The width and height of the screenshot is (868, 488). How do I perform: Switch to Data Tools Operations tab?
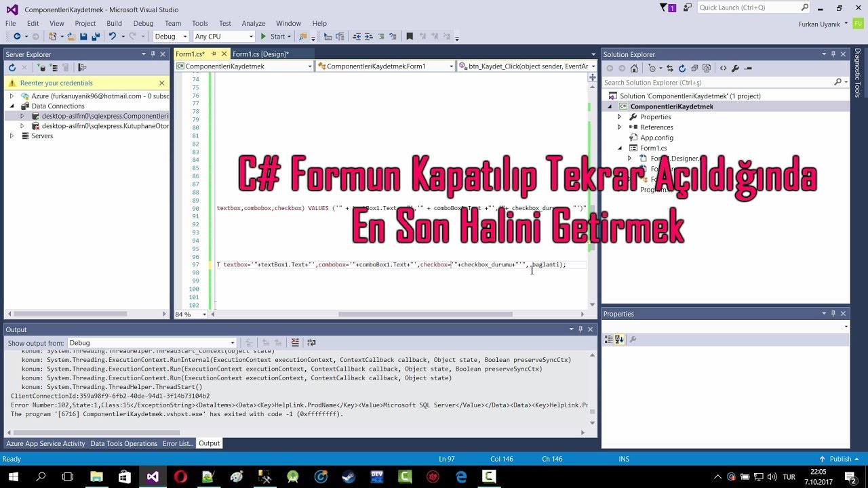tap(124, 443)
